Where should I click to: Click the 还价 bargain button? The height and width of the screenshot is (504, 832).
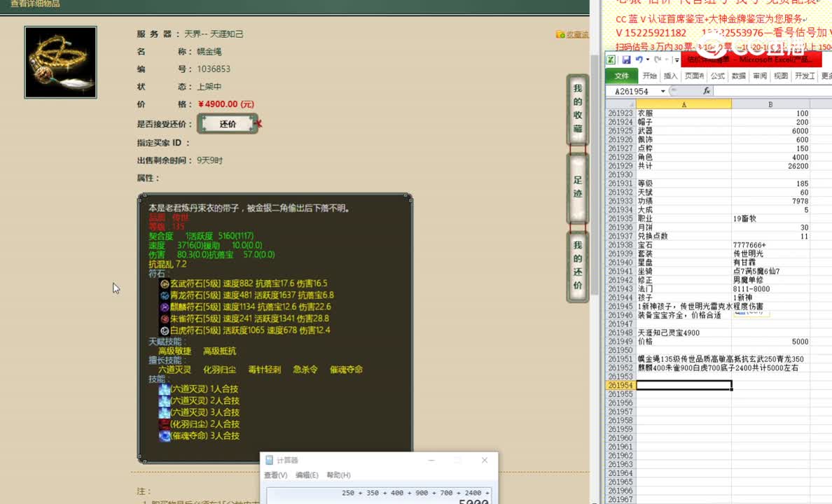click(228, 124)
